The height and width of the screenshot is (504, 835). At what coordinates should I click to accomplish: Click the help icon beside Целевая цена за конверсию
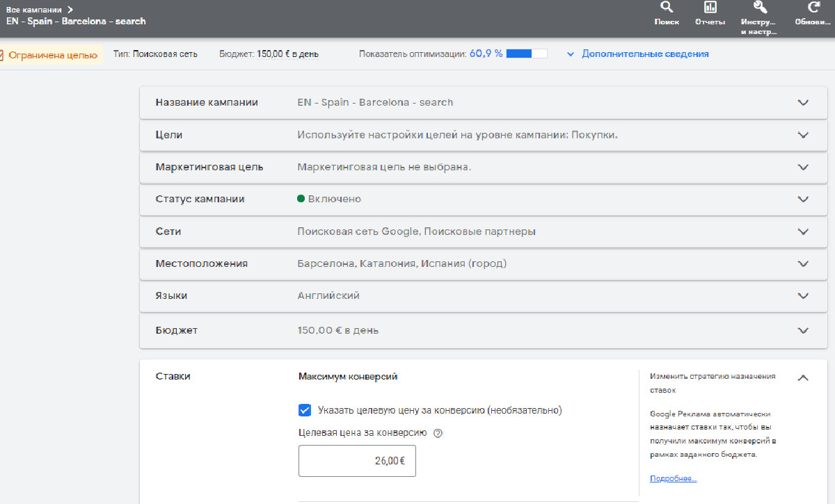[438, 432]
